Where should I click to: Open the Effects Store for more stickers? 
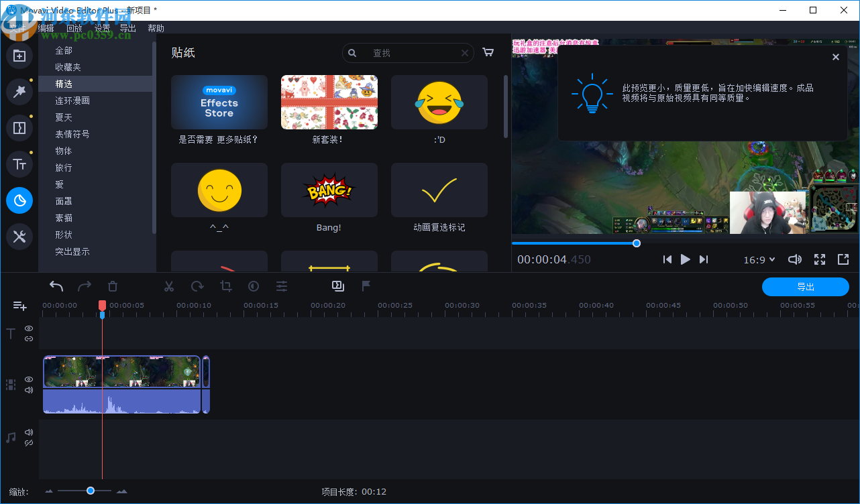point(219,102)
